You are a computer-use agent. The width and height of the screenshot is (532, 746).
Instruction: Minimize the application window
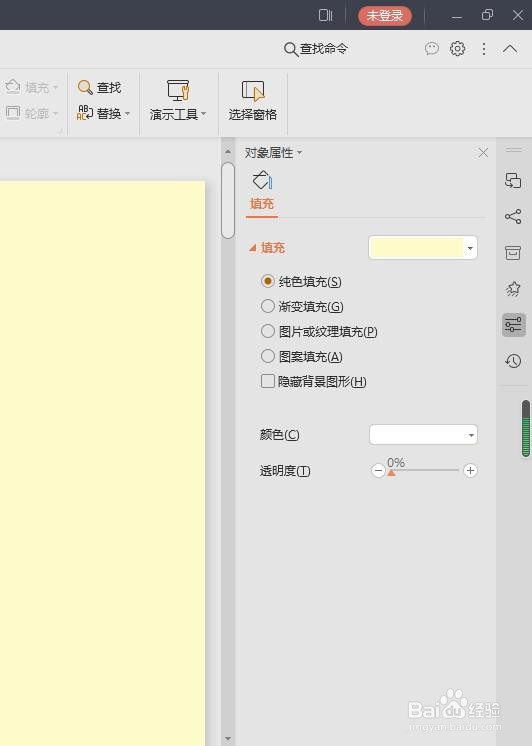click(x=457, y=17)
